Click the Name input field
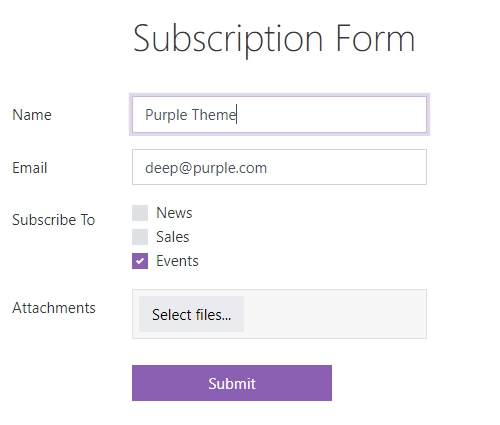The width and height of the screenshot is (500, 425). click(279, 115)
